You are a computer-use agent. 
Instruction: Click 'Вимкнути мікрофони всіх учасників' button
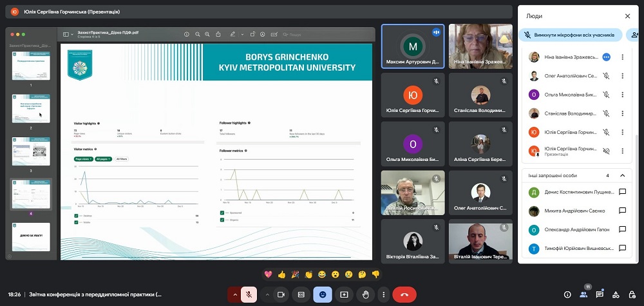point(571,35)
